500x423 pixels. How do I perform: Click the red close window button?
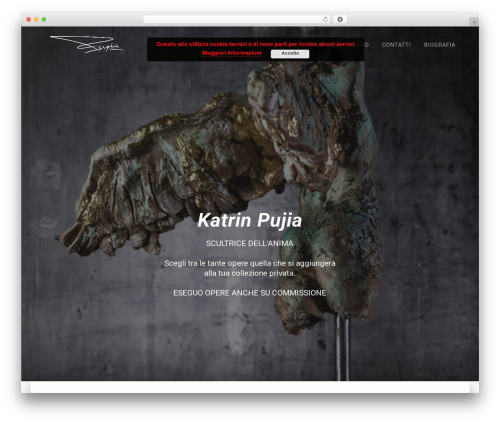tap(29, 19)
